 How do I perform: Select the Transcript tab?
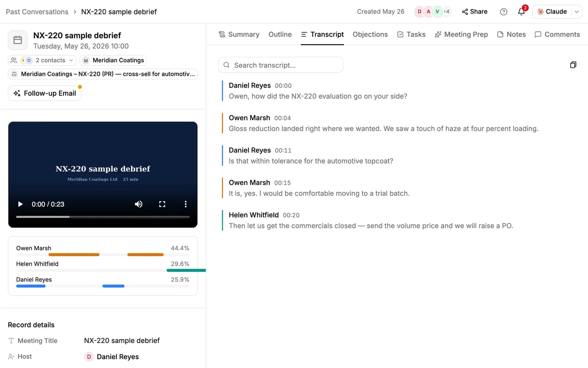pyautogui.click(x=322, y=34)
